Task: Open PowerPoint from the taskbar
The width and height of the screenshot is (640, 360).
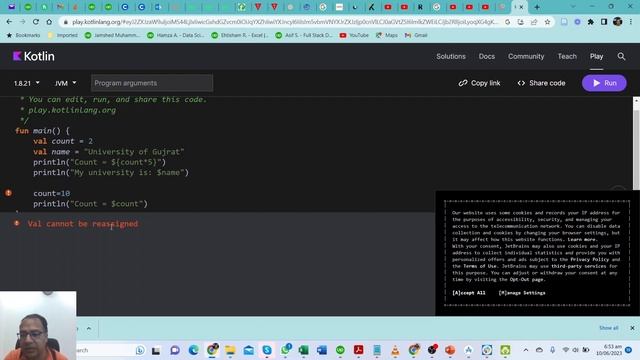Action: pyautogui.click(x=450, y=350)
